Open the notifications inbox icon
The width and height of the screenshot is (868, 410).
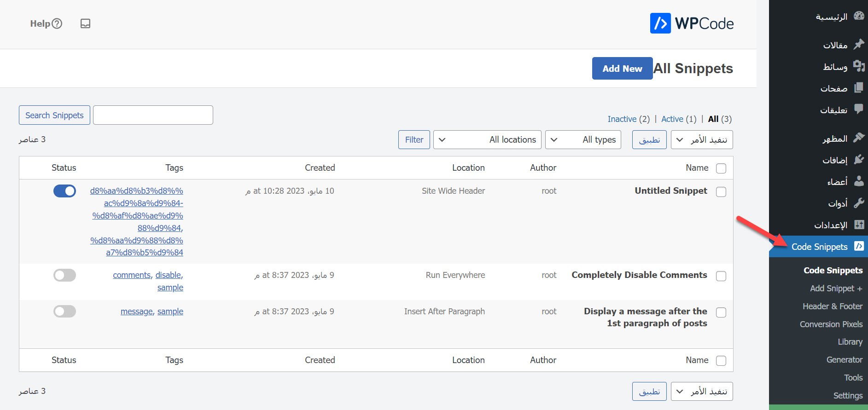coord(85,23)
